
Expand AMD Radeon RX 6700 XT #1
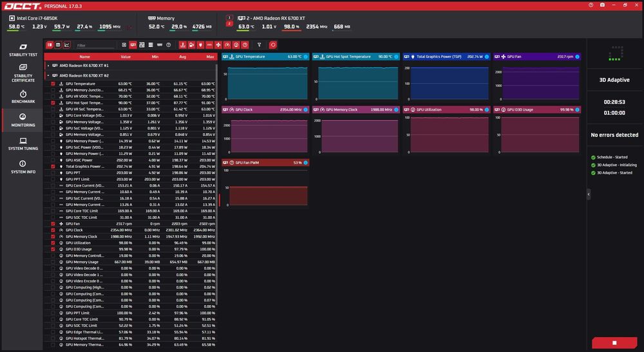(x=48, y=66)
